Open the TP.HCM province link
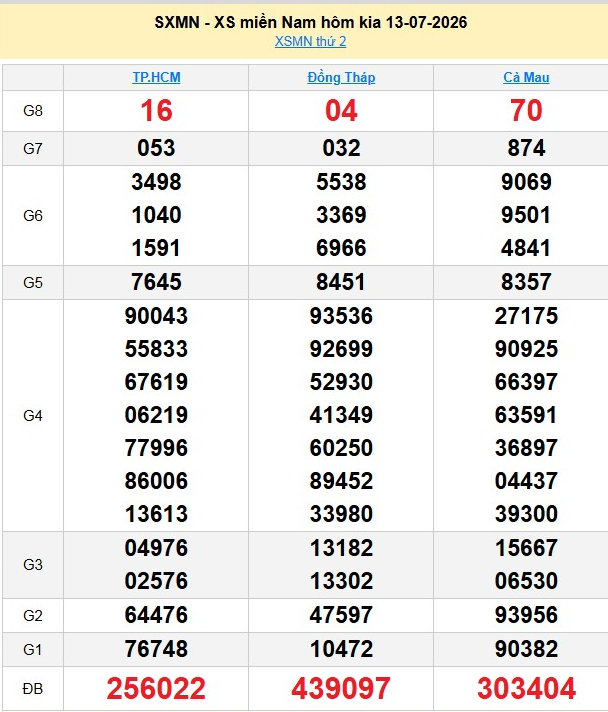The image size is (608, 712). tap(156, 77)
